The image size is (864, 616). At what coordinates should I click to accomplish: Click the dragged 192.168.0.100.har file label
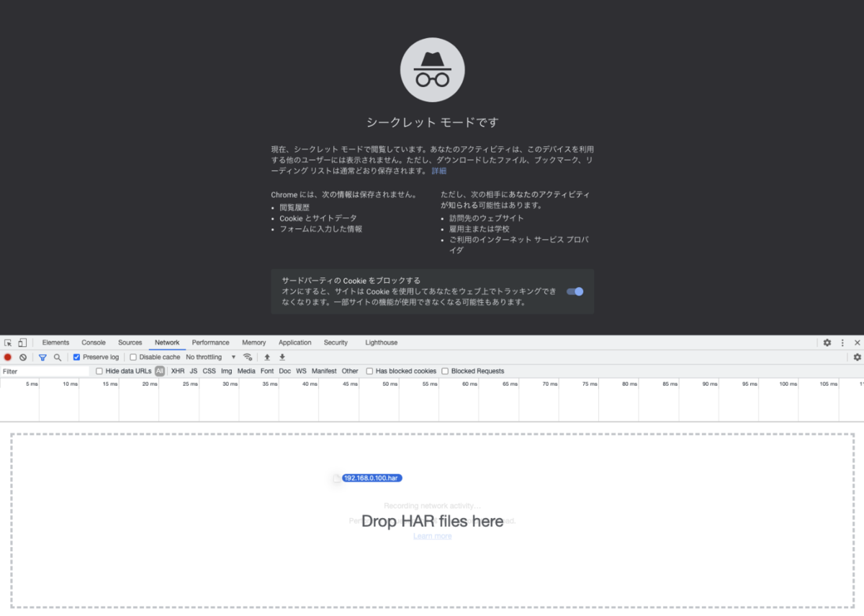point(372,478)
